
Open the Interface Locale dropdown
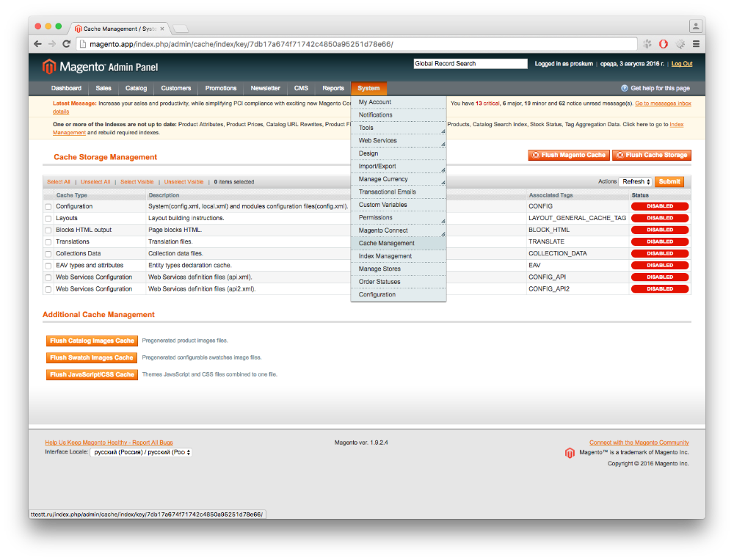click(x=141, y=452)
